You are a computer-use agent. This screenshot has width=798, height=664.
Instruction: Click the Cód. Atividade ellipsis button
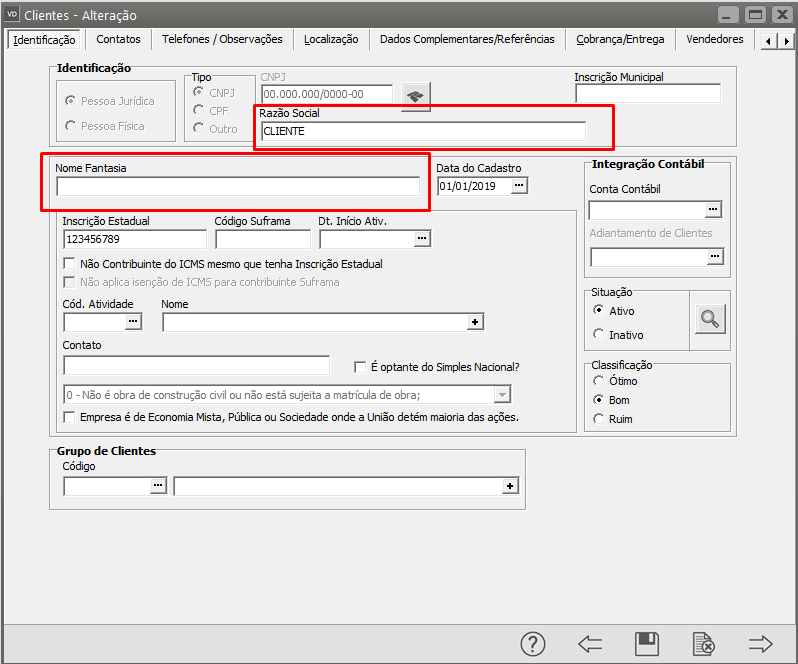click(133, 322)
